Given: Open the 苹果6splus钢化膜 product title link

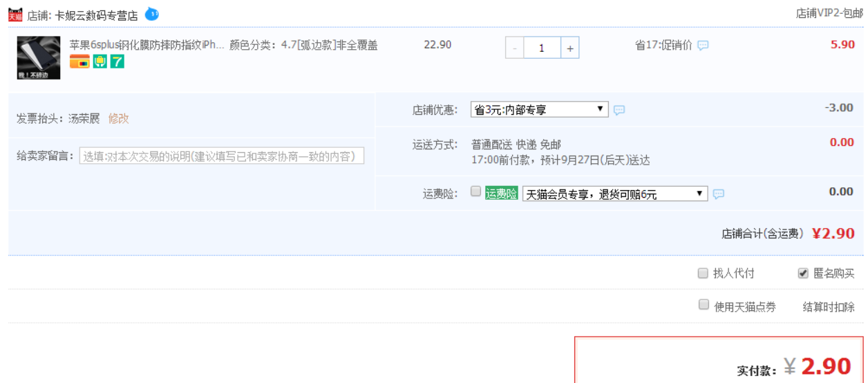Looking at the screenshot, I should [147, 45].
